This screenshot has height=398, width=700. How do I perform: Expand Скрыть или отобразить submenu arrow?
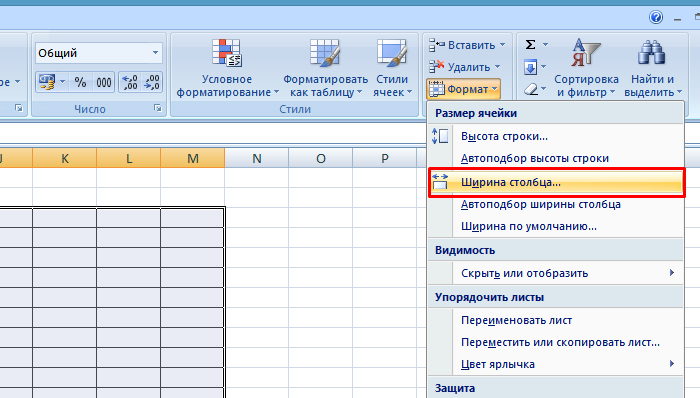[672, 273]
